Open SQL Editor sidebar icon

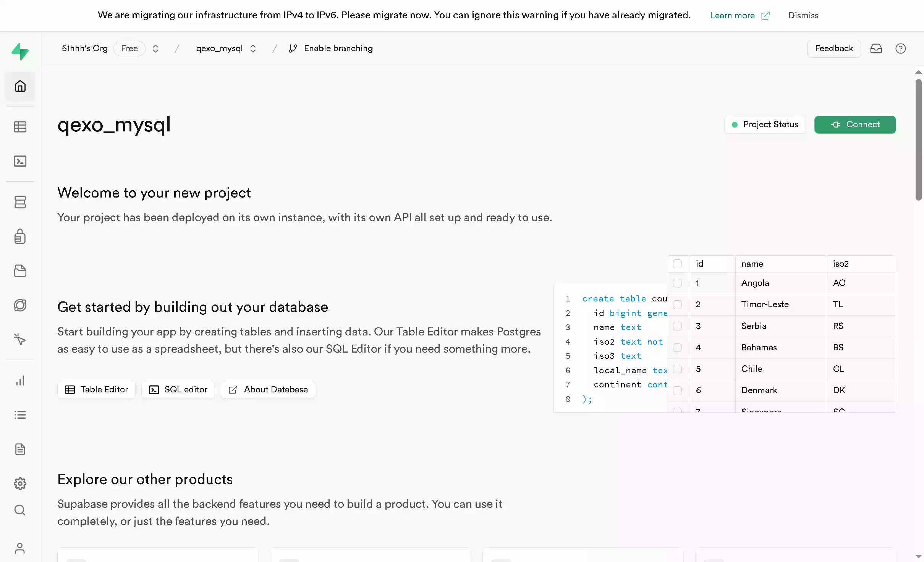point(20,161)
